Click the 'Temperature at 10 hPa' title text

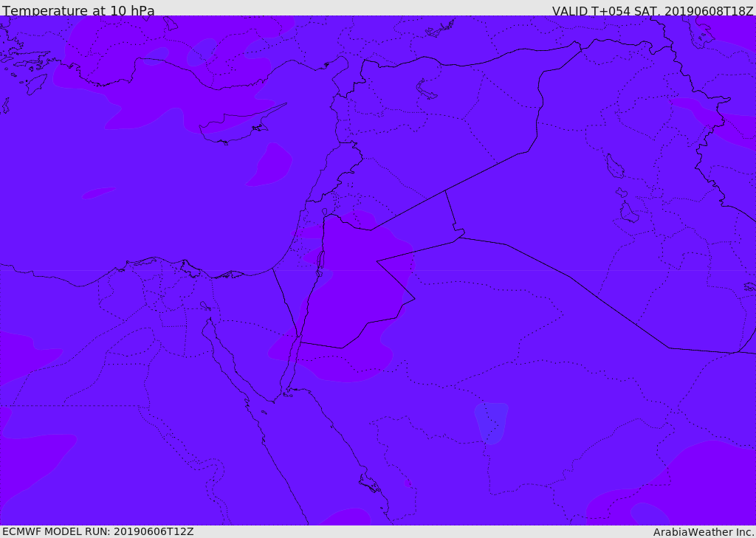[78, 10]
